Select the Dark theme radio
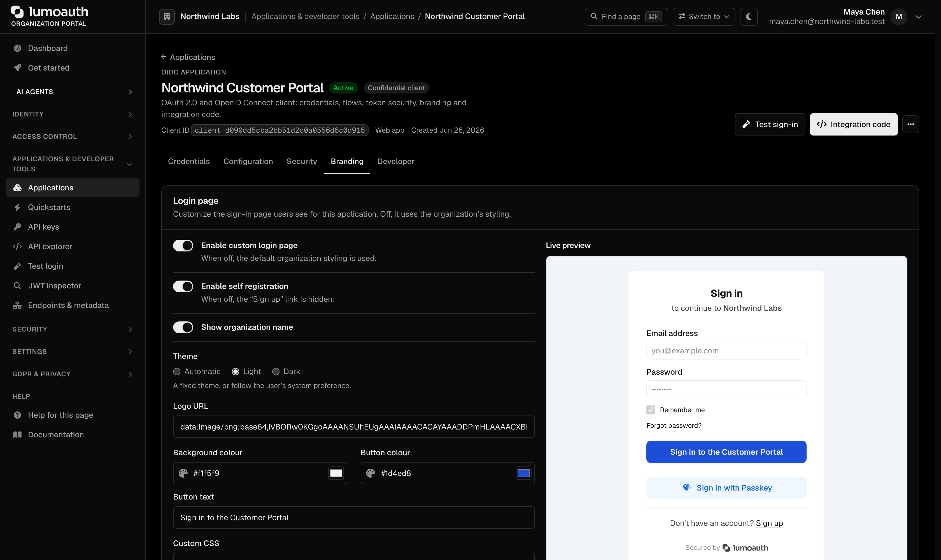The width and height of the screenshot is (941, 560). coord(276,372)
